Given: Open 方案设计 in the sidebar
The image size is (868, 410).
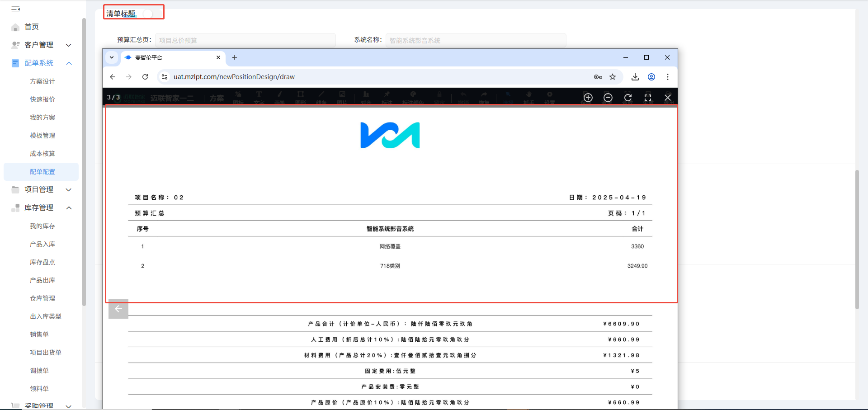Looking at the screenshot, I should (42, 81).
